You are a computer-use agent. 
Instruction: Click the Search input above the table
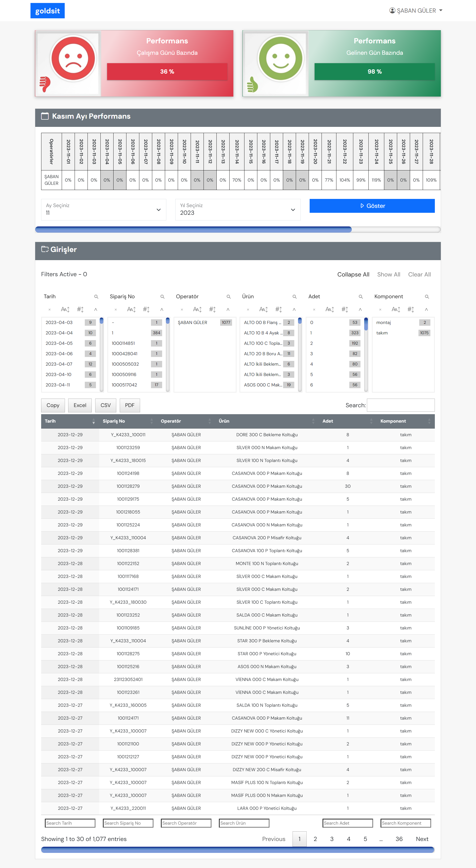tap(400, 405)
